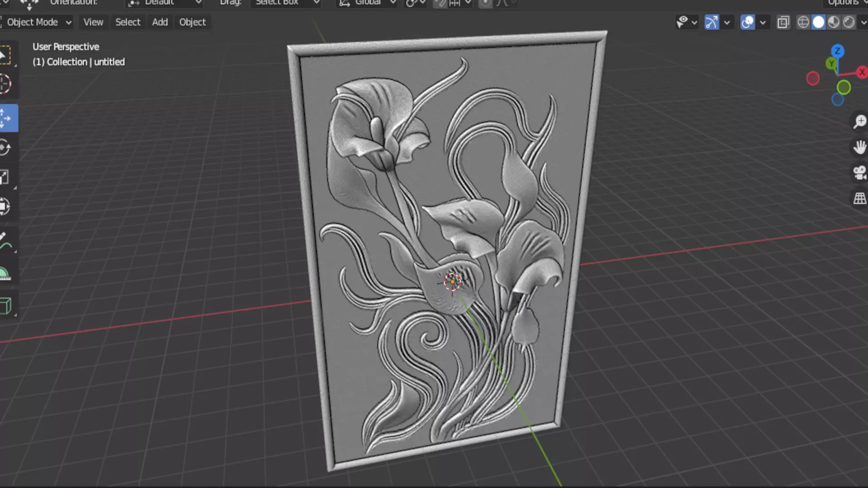Image resolution: width=868 pixels, height=488 pixels.
Task: Switch to Material Preview shading
Action: pos(834,22)
